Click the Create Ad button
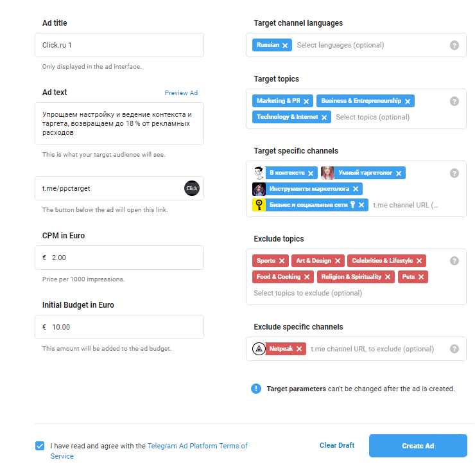This screenshot has width=475, height=476. (418, 446)
